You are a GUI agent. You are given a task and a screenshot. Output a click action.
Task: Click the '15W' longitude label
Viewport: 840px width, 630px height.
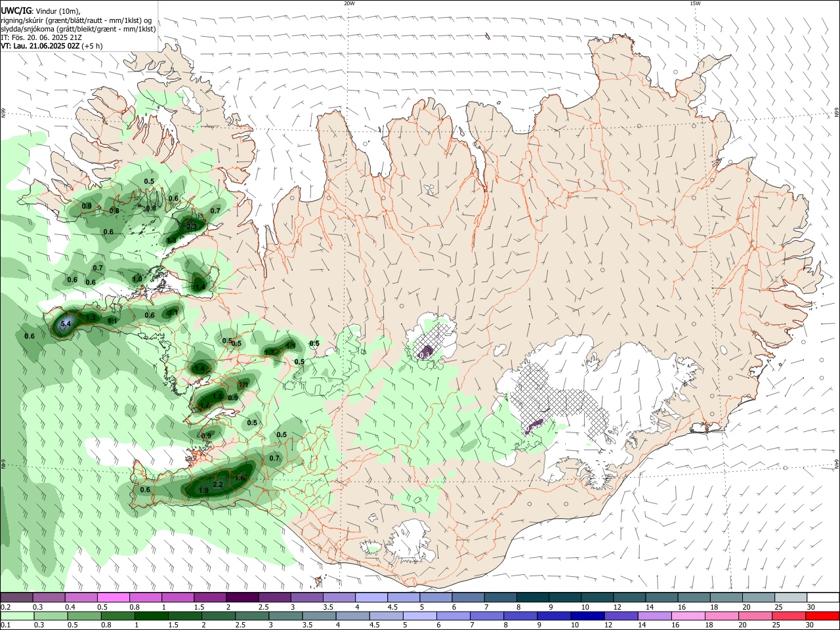[695, 3]
